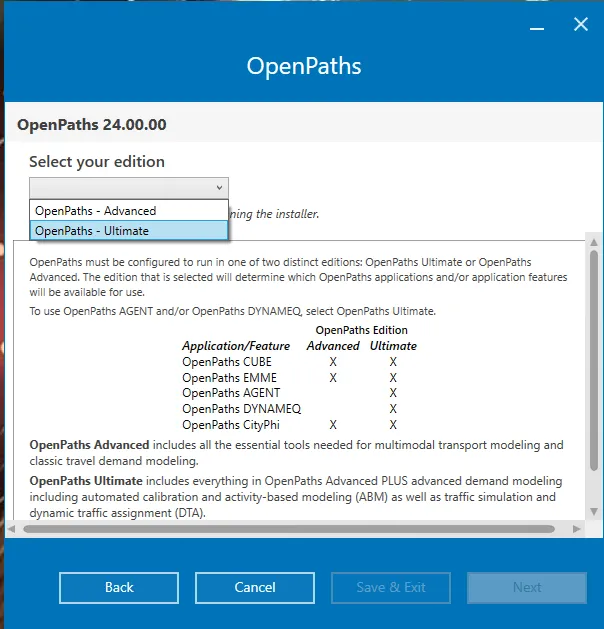This screenshot has width=604, height=629.
Task: Click the OpenPaths Edition table heading
Action: [361, 330]
